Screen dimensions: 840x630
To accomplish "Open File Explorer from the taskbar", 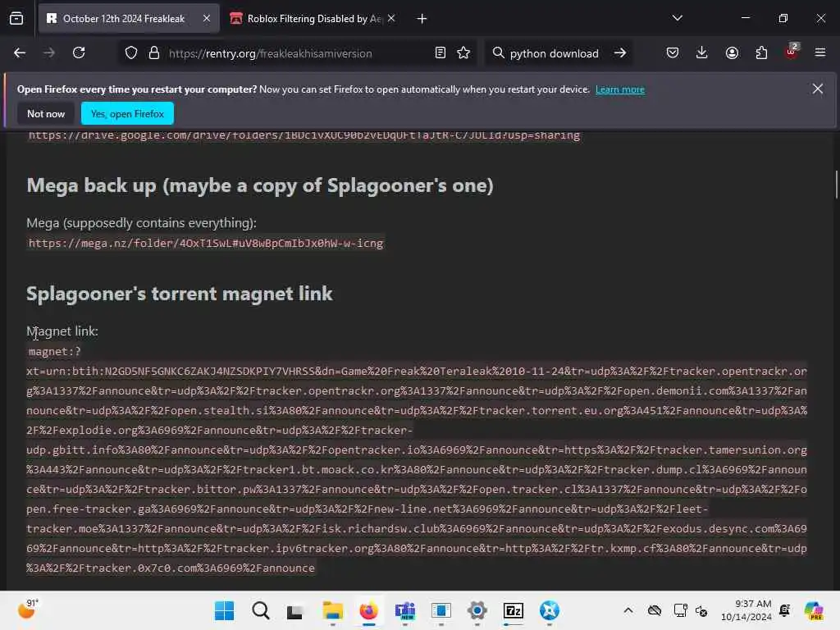I will (333, 610).
